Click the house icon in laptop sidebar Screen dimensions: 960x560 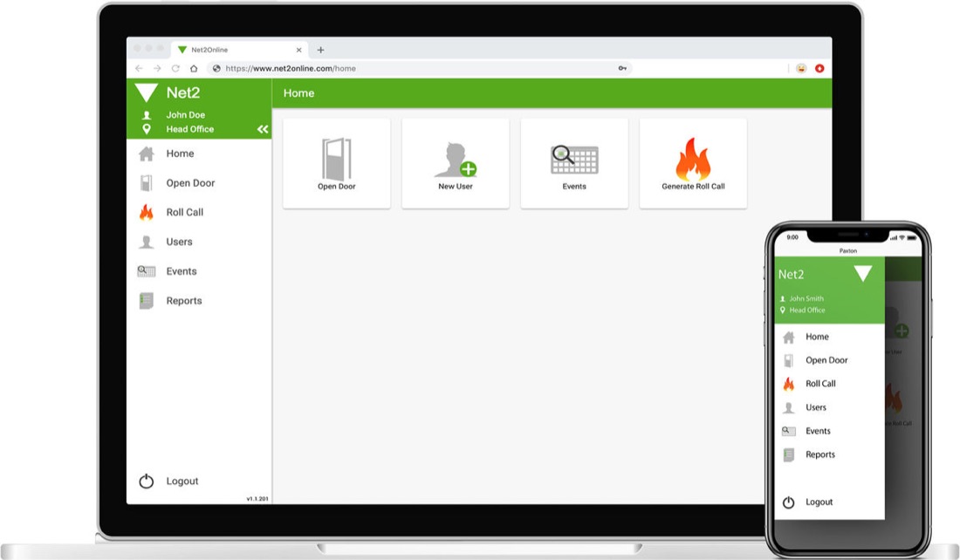(x=147, y=154)
